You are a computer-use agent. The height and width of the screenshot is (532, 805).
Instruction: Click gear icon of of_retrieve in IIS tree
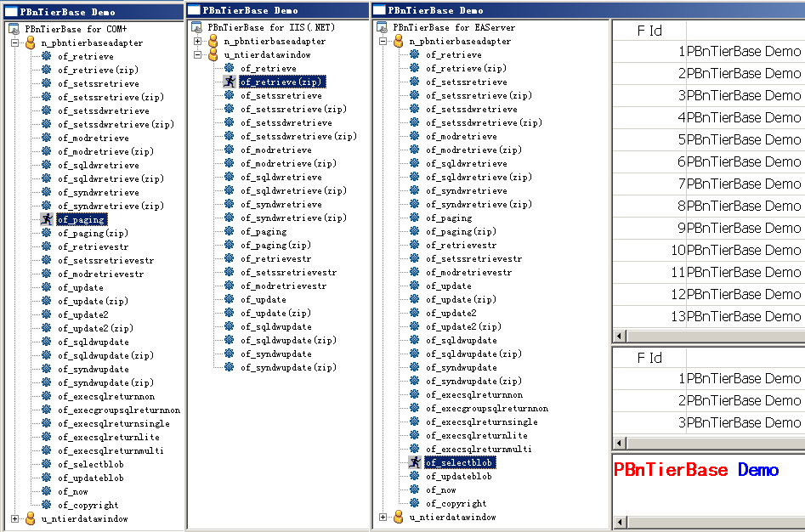coord(230,68)
